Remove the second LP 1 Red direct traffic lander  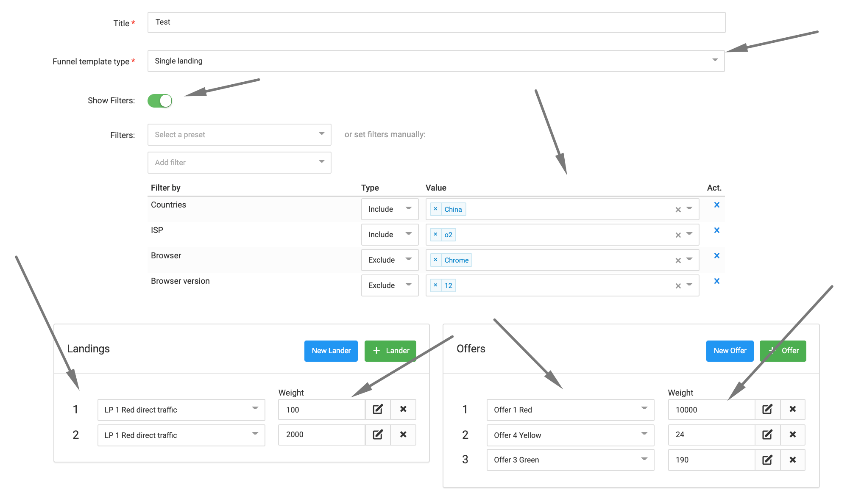[x=403, y=435]
